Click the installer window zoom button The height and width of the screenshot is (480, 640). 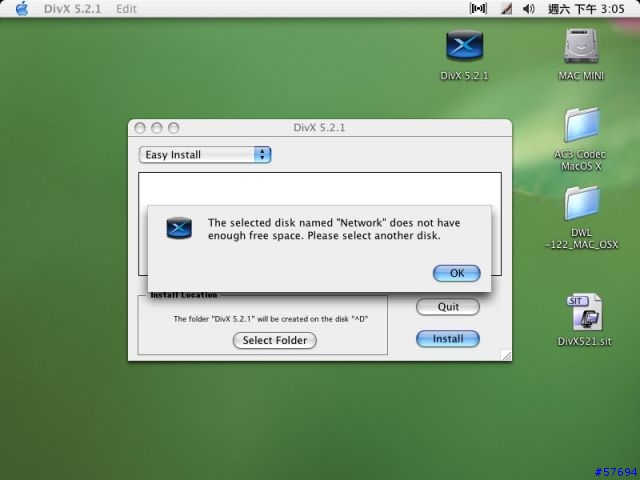pos(173,128)
